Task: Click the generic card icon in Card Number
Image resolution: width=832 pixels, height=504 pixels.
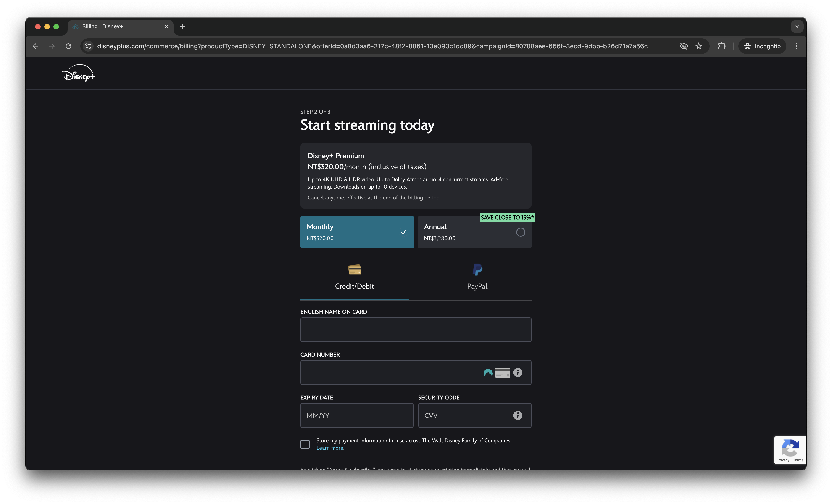Action: 503,373
